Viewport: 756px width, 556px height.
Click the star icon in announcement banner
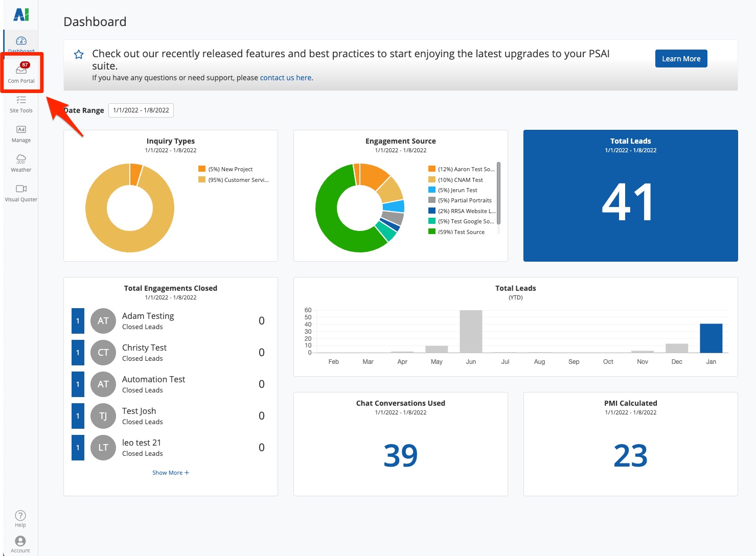click(x=79, y=54)
